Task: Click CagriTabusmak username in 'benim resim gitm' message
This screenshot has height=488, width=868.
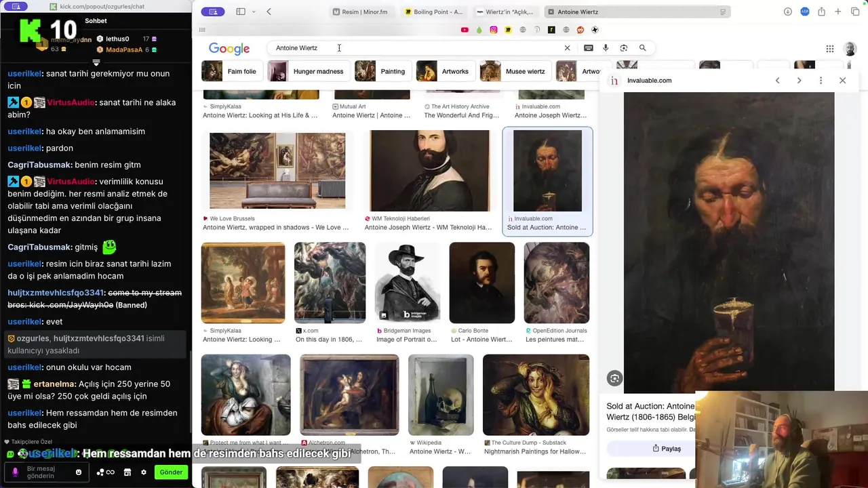Action: coord(39,165)
